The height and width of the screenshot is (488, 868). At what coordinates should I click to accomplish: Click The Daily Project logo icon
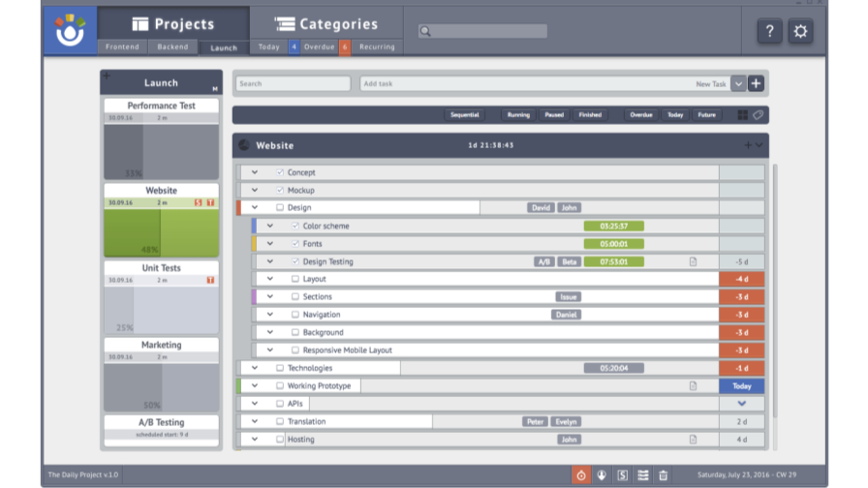[x=71, y=30]
